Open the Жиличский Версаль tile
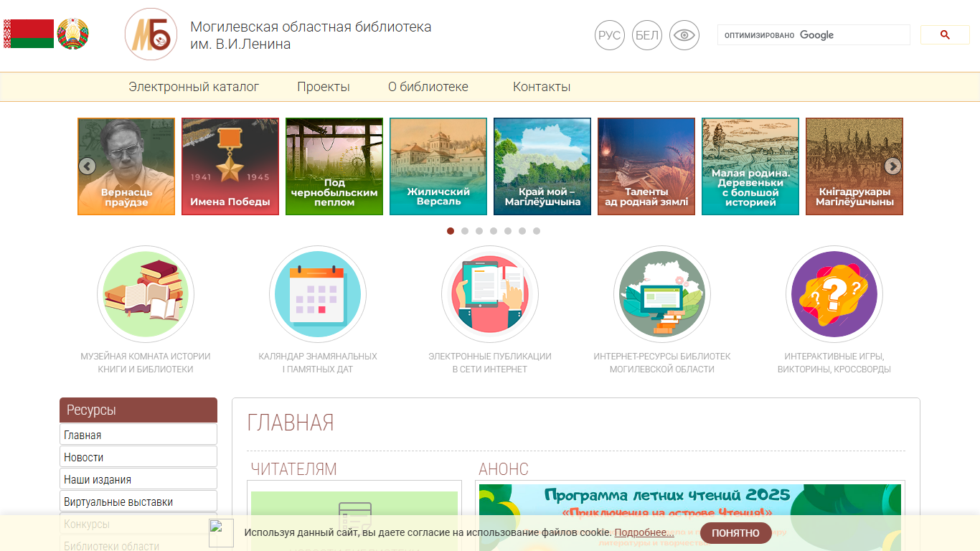Viewport: 980px width, 551px height. pyautogui.click(x=438, y=166)
